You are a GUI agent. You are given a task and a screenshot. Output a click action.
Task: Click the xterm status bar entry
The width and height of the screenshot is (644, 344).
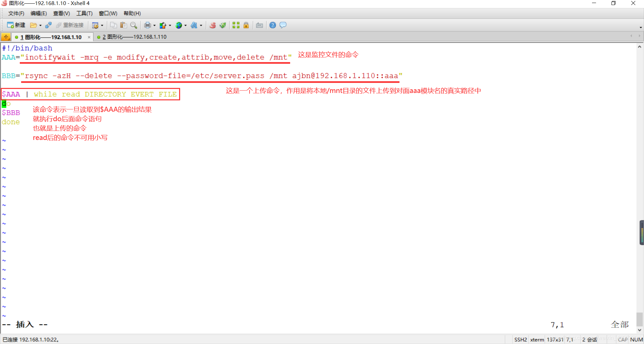click(537, 340)
